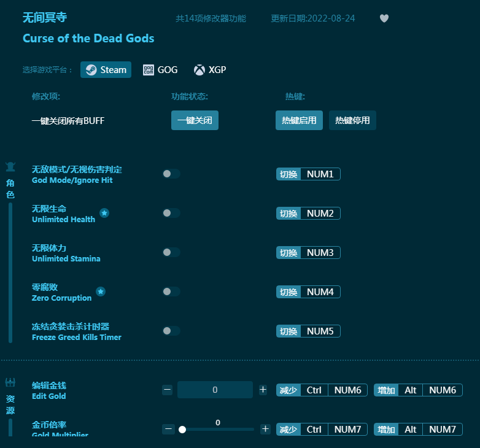480x448 pixels.
Task: Click NUM7 in Gold Multiplier increase hotkey
Action: 443,430
